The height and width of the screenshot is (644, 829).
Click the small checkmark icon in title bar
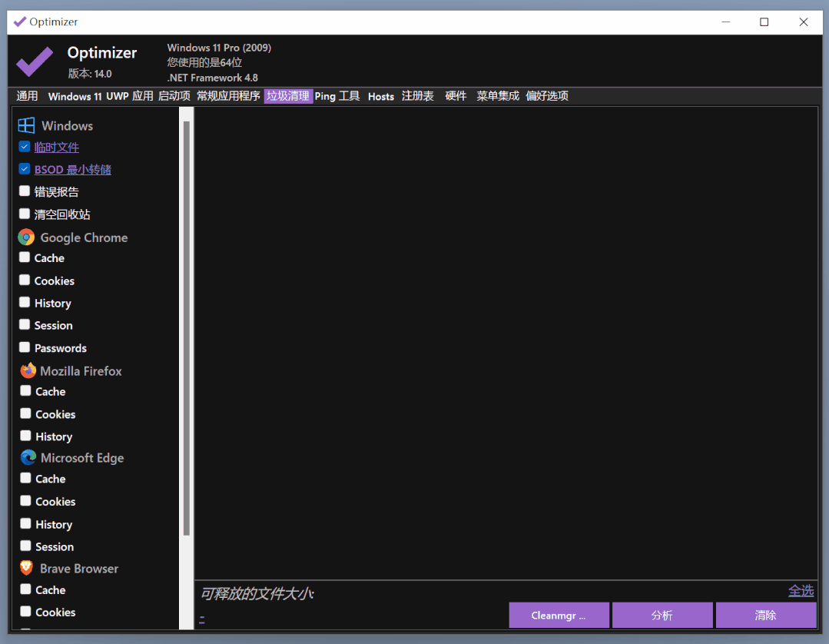pyautogui.click(x=19, y=22)
